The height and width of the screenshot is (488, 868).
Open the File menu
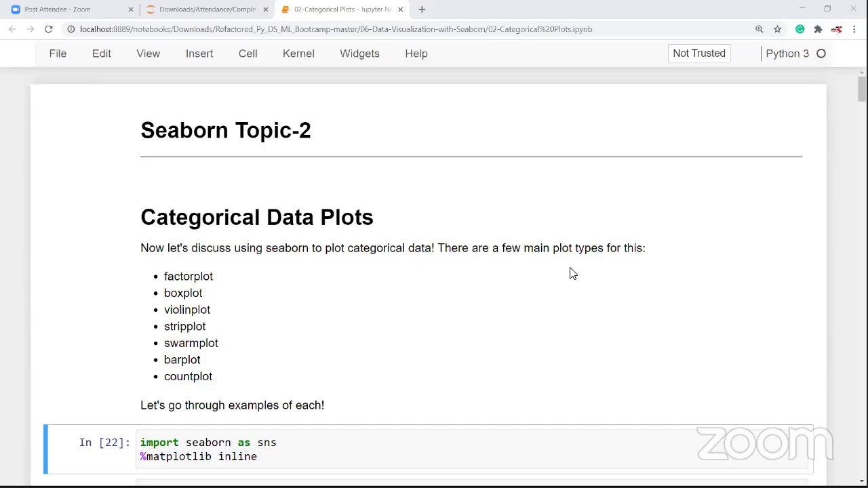click(58, 54)
